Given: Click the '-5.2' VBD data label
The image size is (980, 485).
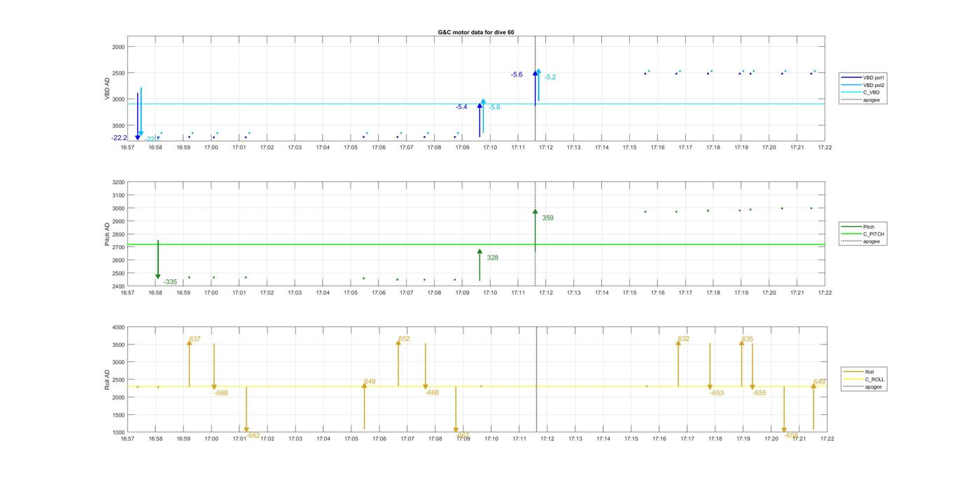Looking at the screenshot, I should (x=550, y=77).
